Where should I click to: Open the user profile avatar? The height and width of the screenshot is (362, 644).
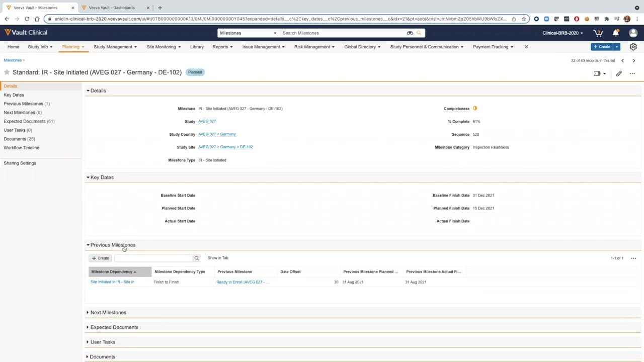tap(633, 33)
